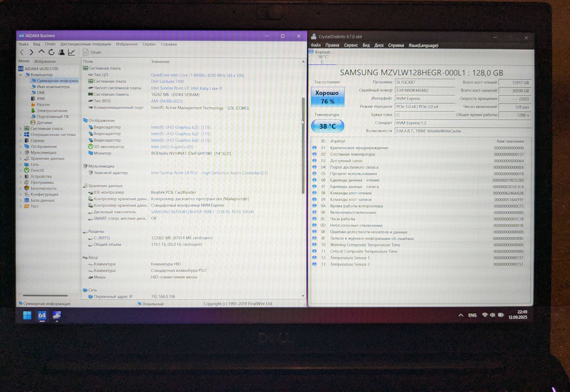Image resolution: width=570 pixels, height=392 pixels.
Task: Click the Тест benchmark icon in tree
Action: (x=27, y=206)
